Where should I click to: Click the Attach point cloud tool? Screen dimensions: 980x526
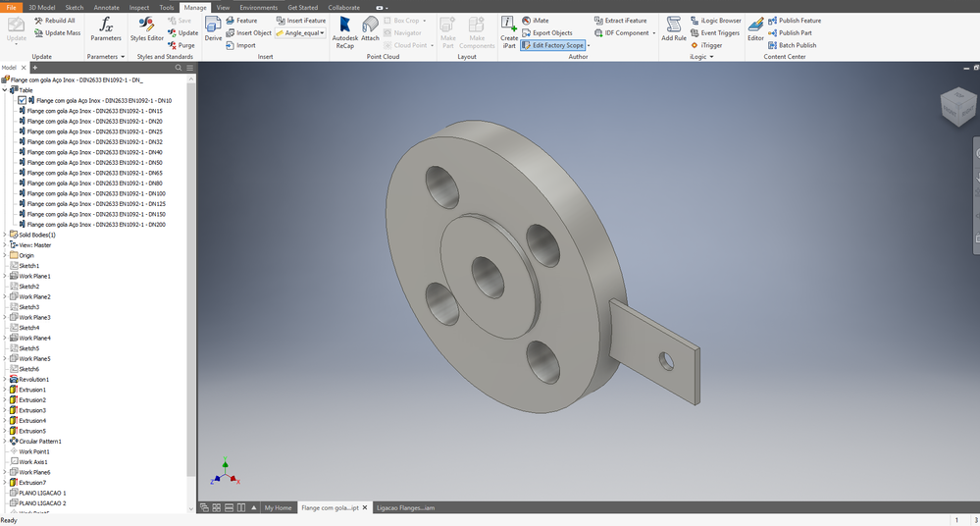coord(370,29)
